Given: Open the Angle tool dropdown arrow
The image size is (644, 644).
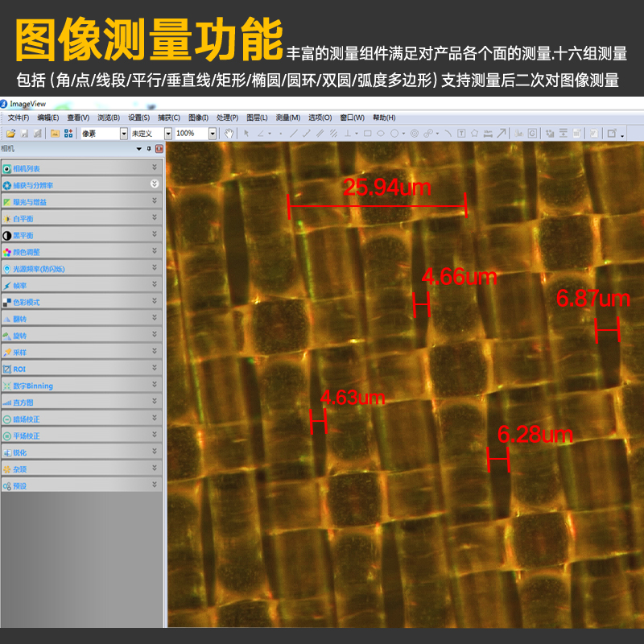Looking at the screenshot, I should pos(270,134).
